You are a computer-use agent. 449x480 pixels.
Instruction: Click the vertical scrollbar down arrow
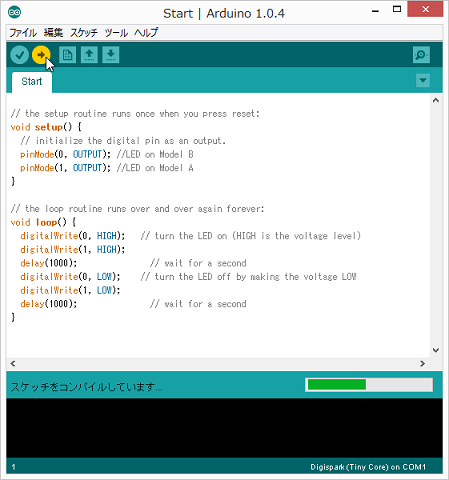coord(436,350)
